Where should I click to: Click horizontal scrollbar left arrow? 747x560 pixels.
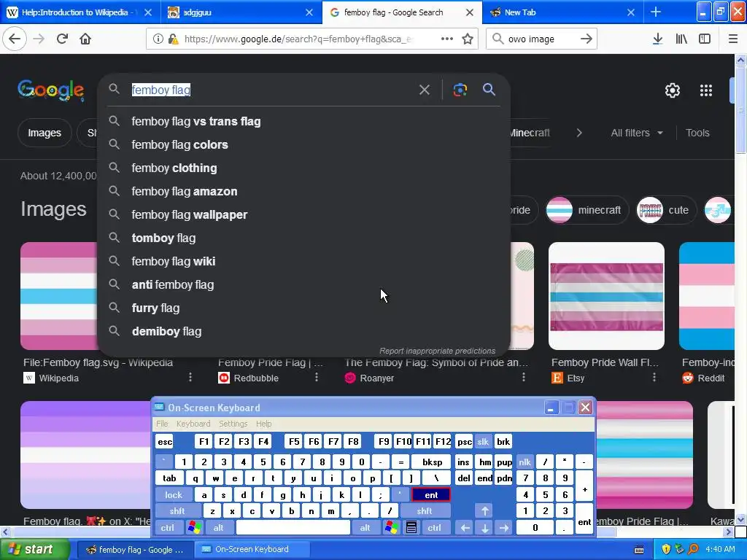point(5,532)
